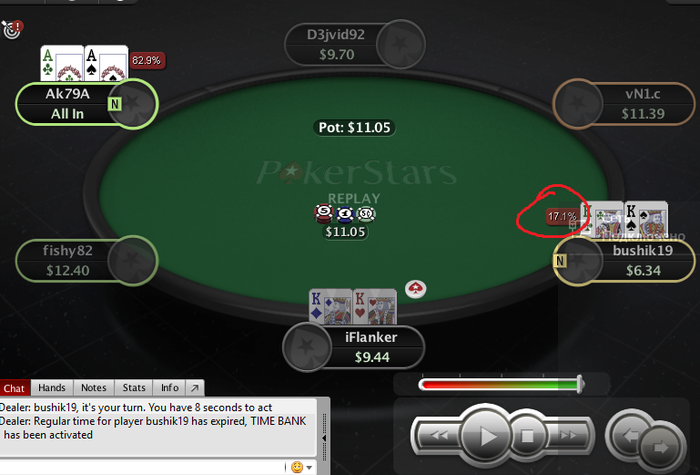Click the play button in replay controls
This screenshot has width=700, height=475.
(x=485, y=436)
